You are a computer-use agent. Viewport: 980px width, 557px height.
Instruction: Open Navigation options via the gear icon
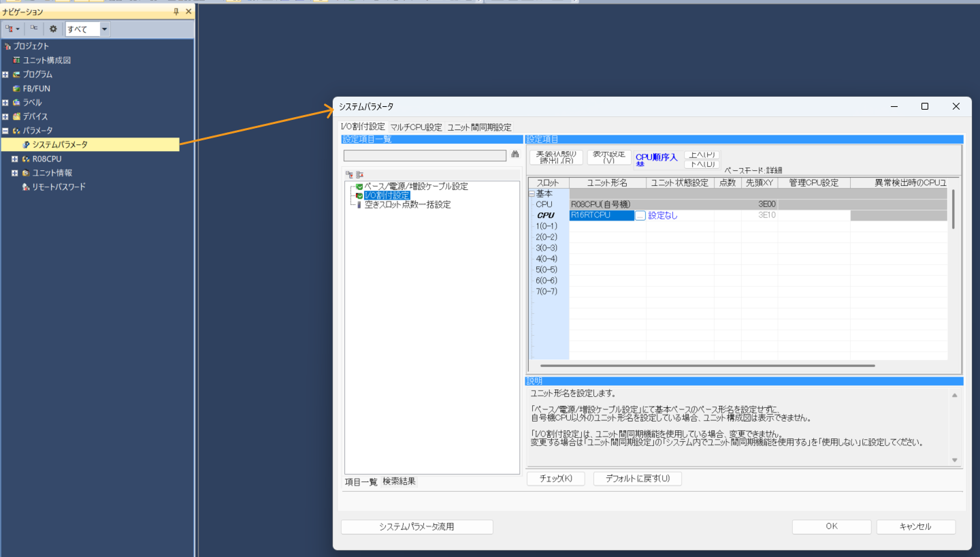[53, 29]
